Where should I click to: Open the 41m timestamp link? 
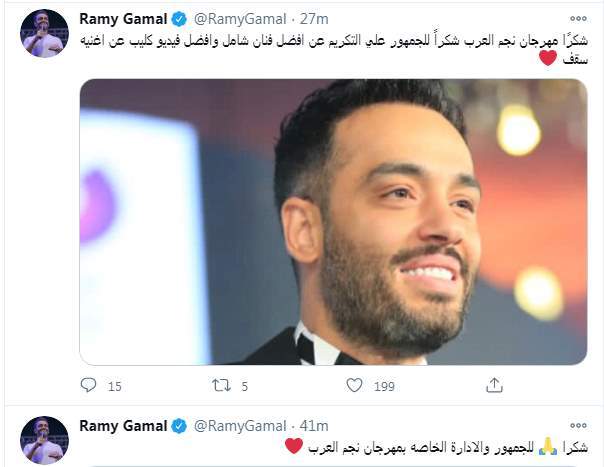314,426
